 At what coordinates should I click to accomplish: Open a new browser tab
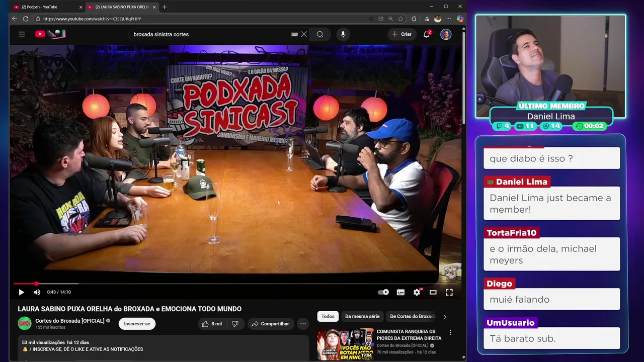point(164,7)
